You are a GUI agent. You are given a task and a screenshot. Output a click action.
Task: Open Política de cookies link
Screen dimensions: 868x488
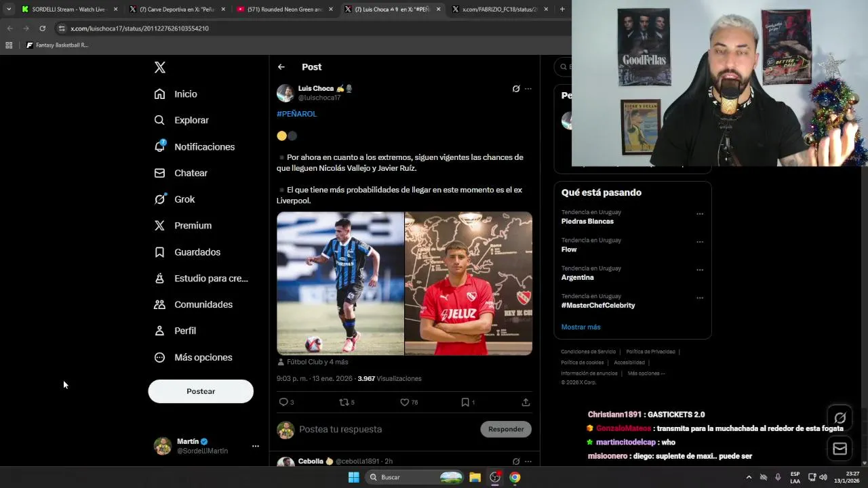583,363
